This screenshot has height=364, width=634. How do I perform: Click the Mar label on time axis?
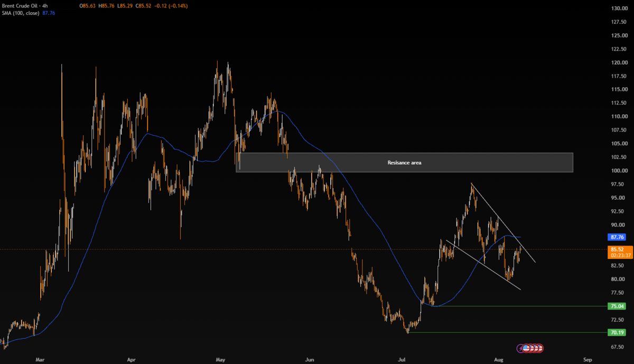pyautogui.click(x=40, y=359)
